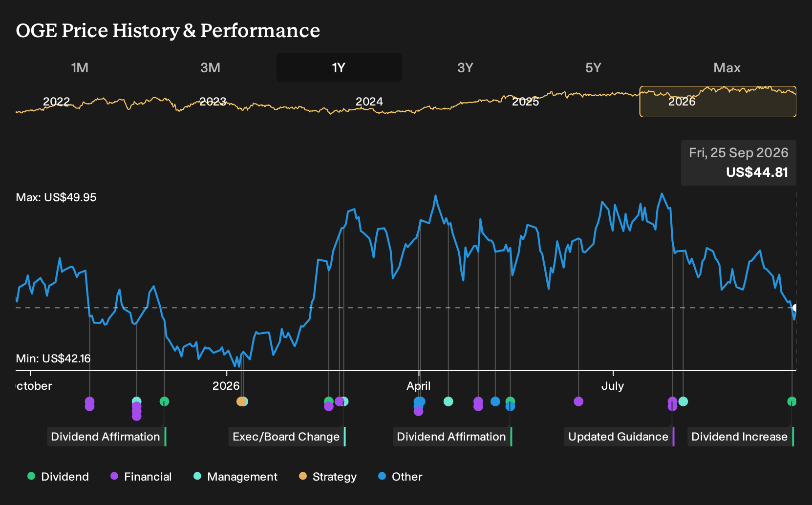Select the single purple Financial marker before July
The image size is (812, 505).
tap(578, 401)
